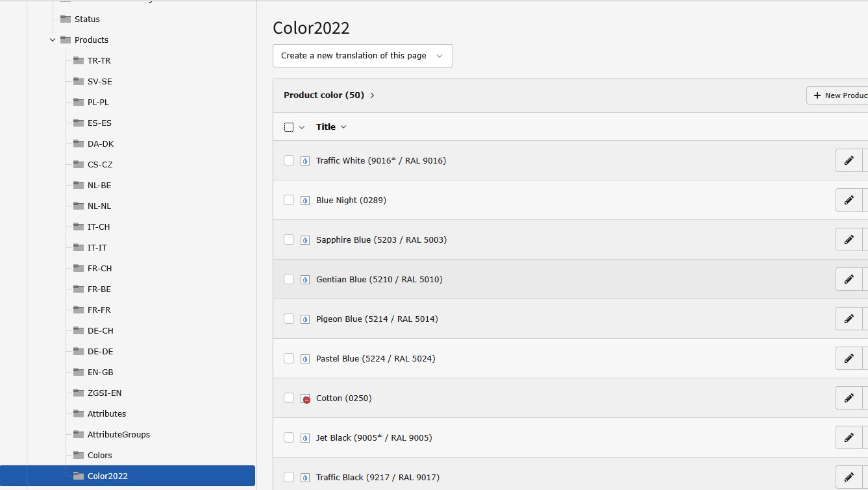Open the edit pencil for Jet Black
The image size is (868, 490).
tap(849, 437)
